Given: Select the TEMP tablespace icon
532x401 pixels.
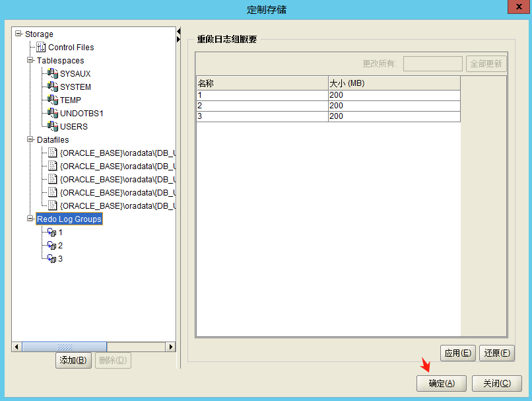Looking at the screenshot, I should point(53,100).
